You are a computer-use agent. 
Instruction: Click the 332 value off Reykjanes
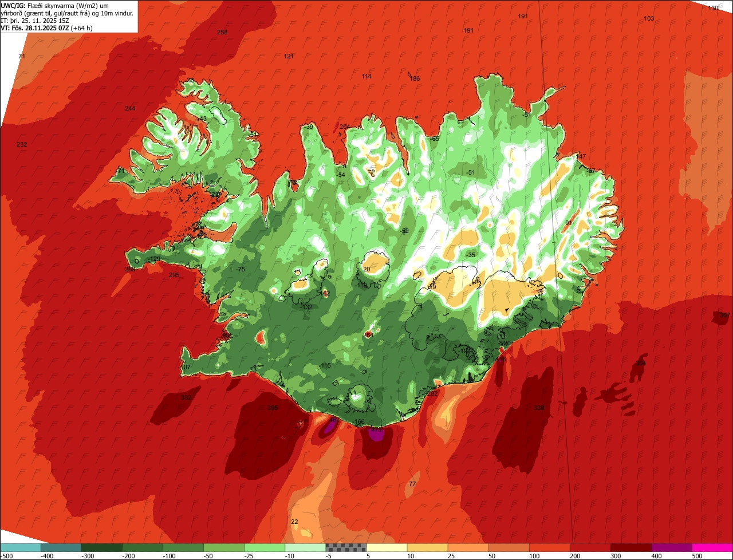[186, 397]
